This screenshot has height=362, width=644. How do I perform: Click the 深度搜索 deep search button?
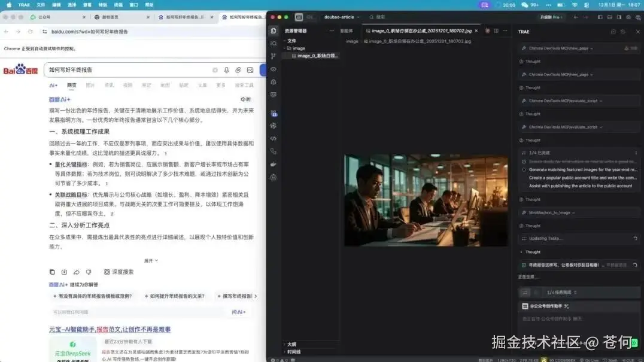click(119, 272)
